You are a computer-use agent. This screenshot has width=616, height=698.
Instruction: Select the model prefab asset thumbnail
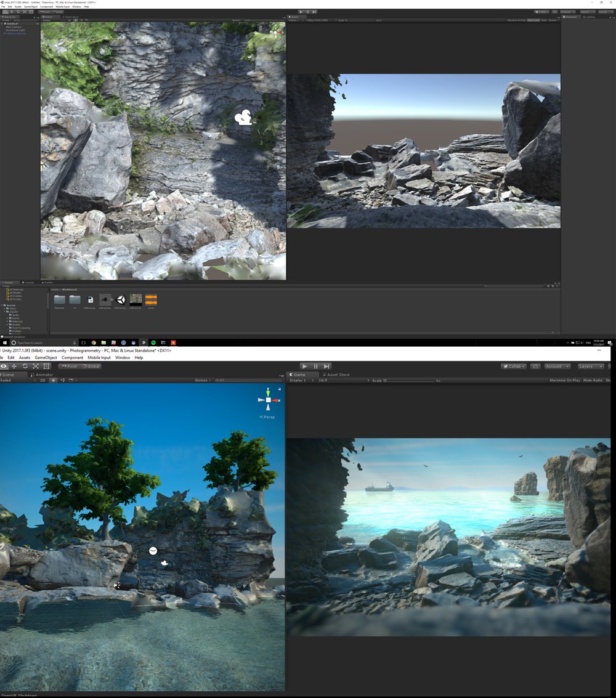point(105,299)
